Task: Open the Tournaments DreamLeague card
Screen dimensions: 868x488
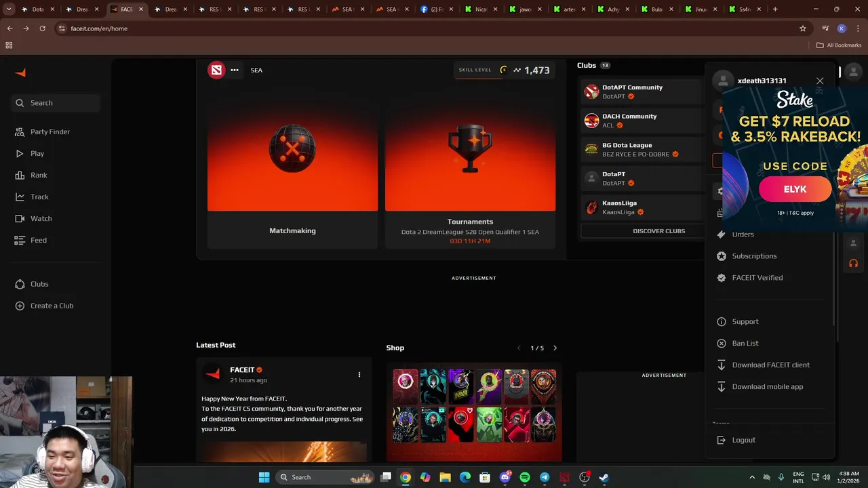Action: coord(470,171)
